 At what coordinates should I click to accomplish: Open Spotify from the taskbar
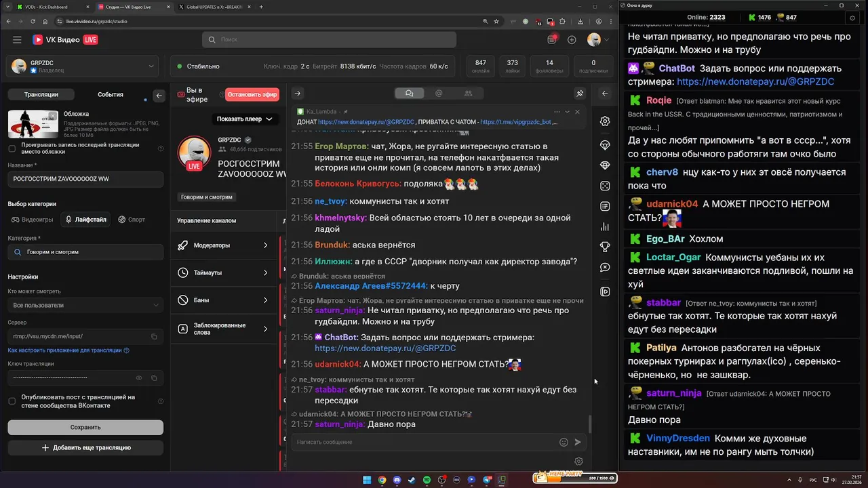click(427, 480)
